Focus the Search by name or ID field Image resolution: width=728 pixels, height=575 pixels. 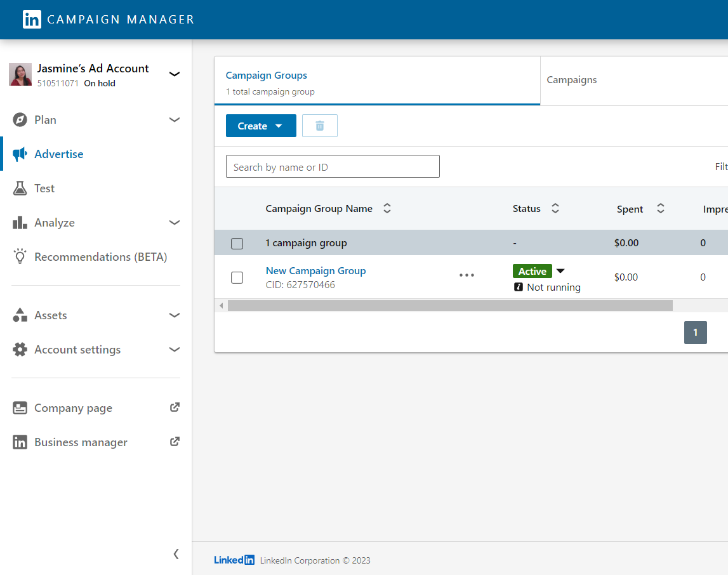point(333,167)
